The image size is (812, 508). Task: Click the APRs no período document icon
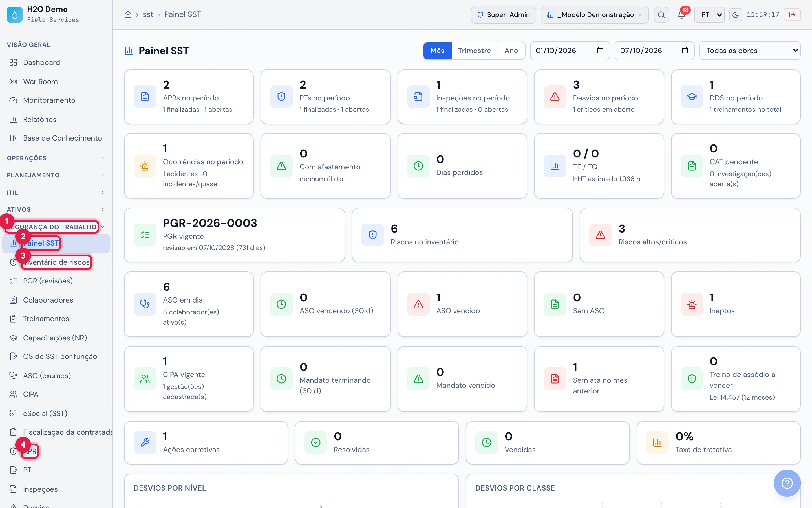(x=145, y=97)
